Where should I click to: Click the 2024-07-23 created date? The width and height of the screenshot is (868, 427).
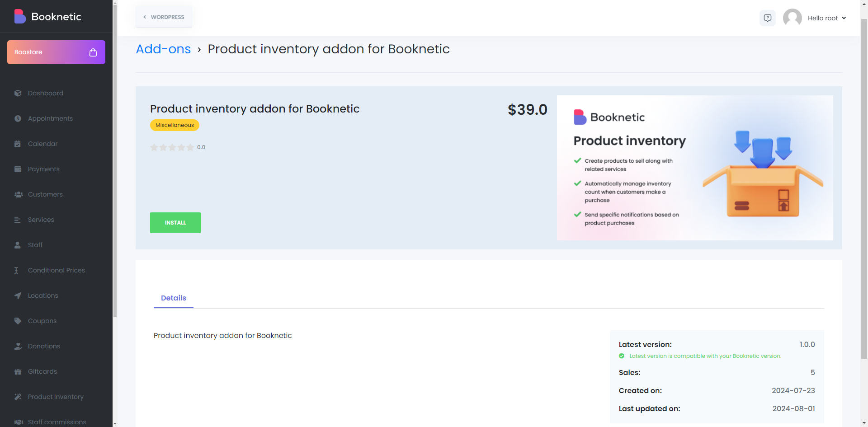[793, 390]
